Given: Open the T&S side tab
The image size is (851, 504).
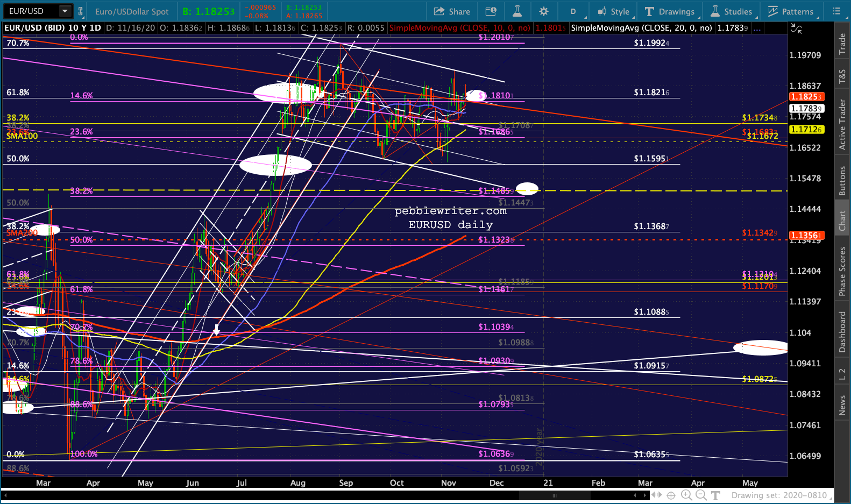Looking at the screenshot, I should 842,77.
